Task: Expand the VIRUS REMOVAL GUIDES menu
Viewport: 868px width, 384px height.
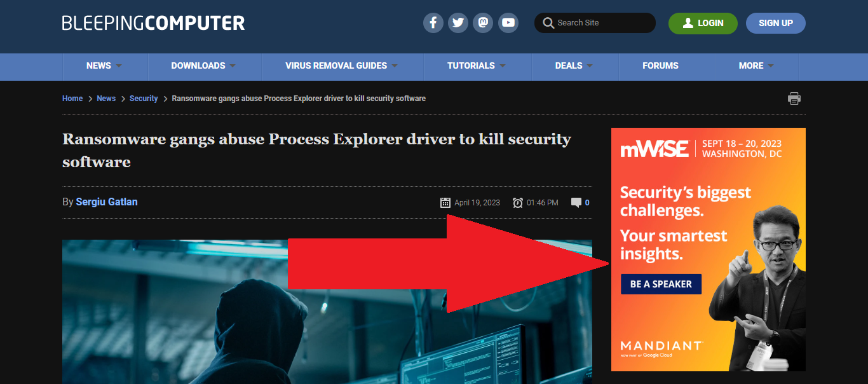Action: tap(342, 66)
